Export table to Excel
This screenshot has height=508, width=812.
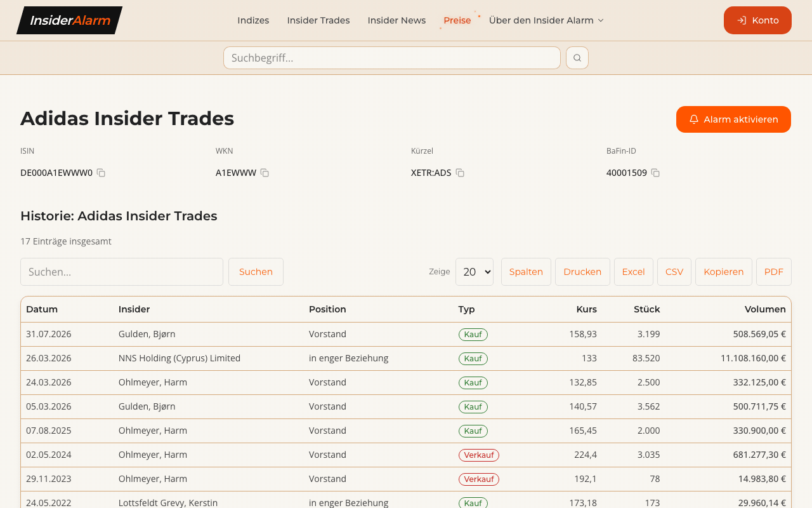(633, 272)
